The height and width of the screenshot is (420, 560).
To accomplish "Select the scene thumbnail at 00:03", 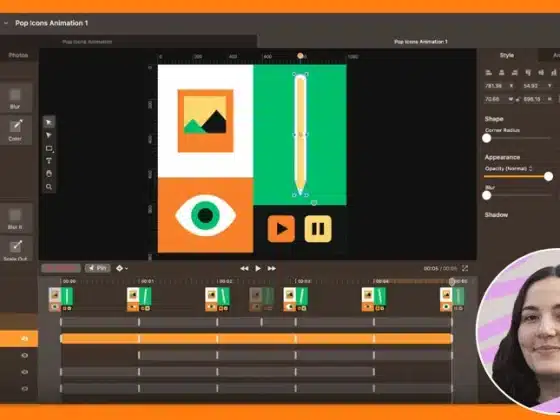I will click(295, 299).
